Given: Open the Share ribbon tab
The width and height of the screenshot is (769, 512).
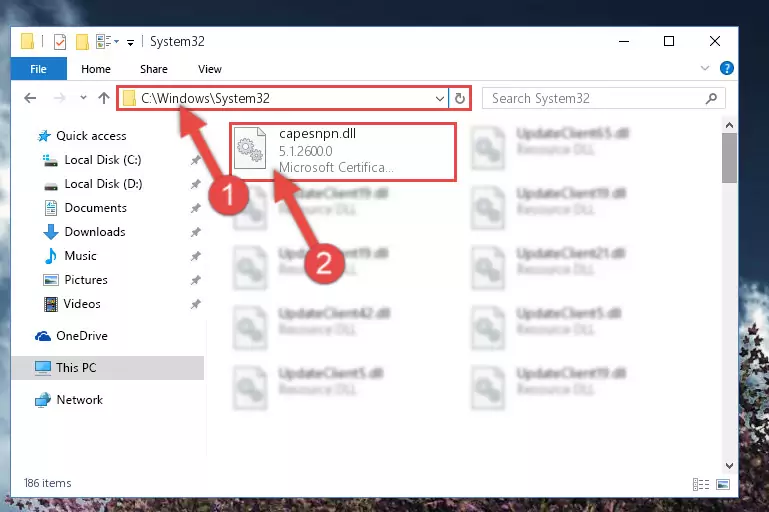Looking at the screenshot, I should 154,69.
